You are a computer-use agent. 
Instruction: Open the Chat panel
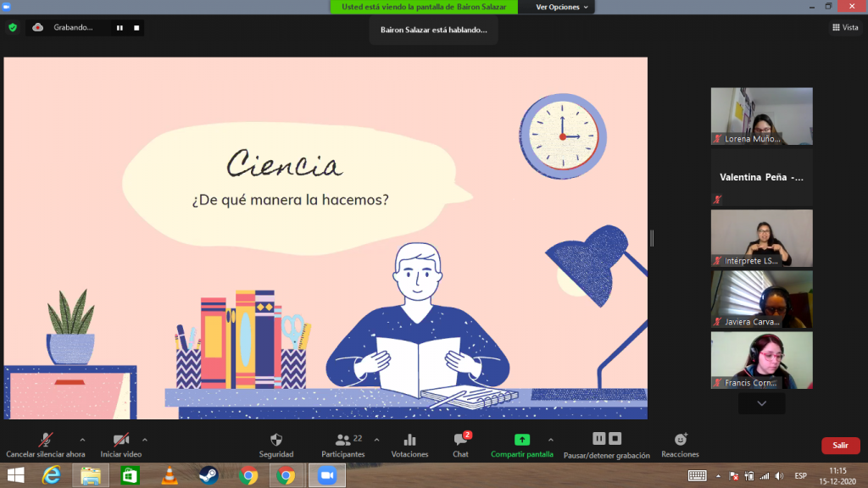point(460,440)
